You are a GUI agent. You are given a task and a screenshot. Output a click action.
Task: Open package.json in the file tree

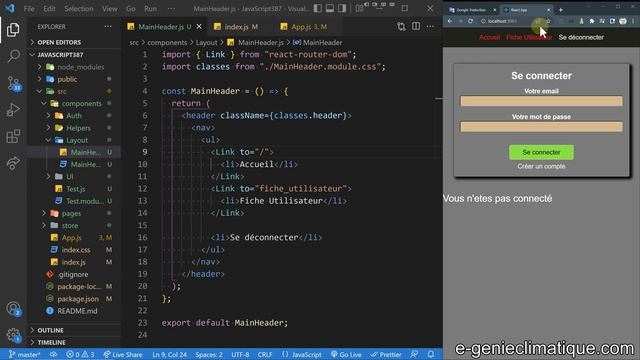coord(78,299)
